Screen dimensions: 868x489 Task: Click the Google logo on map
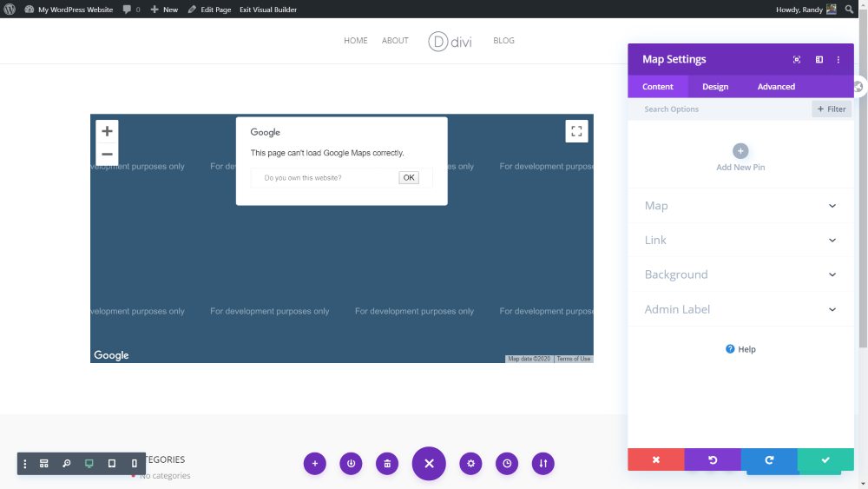click(111, 355)
